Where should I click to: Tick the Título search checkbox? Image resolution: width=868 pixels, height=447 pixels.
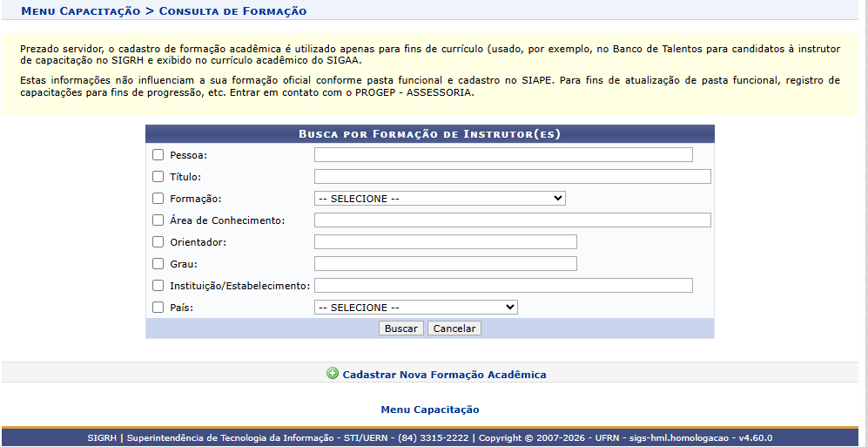coord(158,177)
